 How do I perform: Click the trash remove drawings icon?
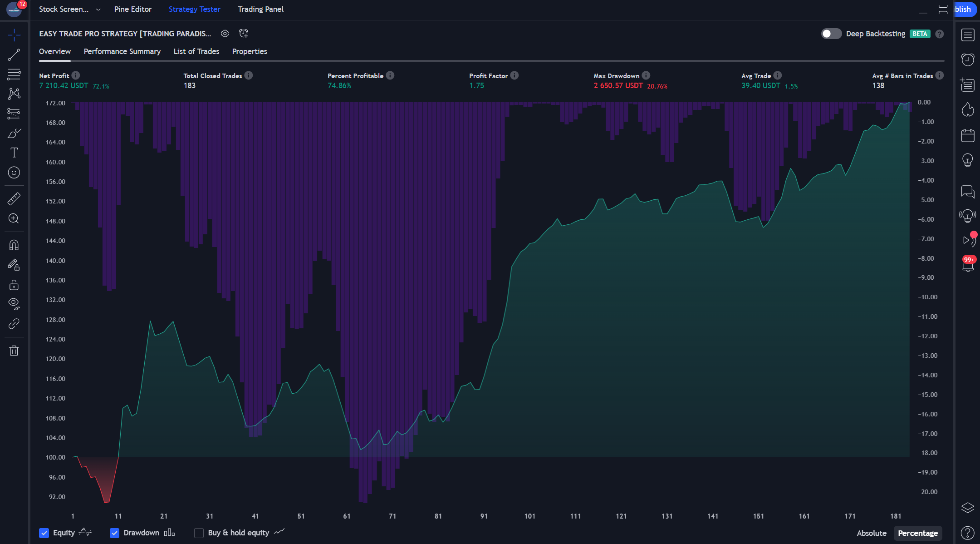click(x=14, y=351)
